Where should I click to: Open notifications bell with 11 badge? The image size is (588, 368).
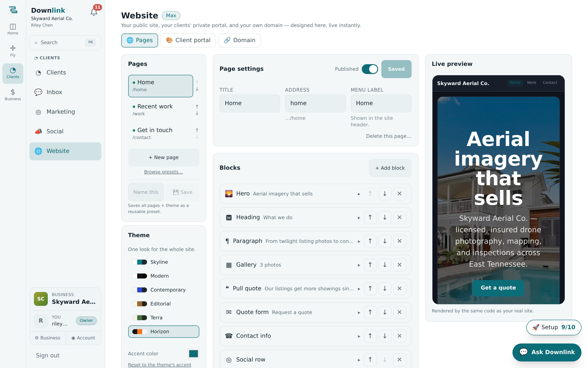click(x=94, y=11)
